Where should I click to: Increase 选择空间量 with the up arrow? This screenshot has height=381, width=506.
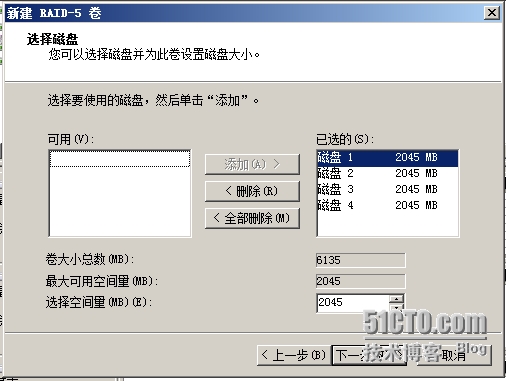pyautogui.click(x=397, y=299)
